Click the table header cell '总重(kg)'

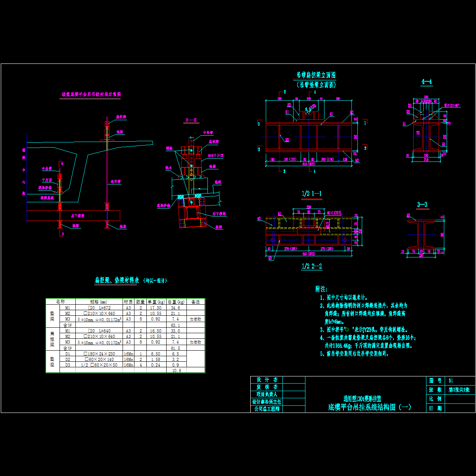[176, 302]
